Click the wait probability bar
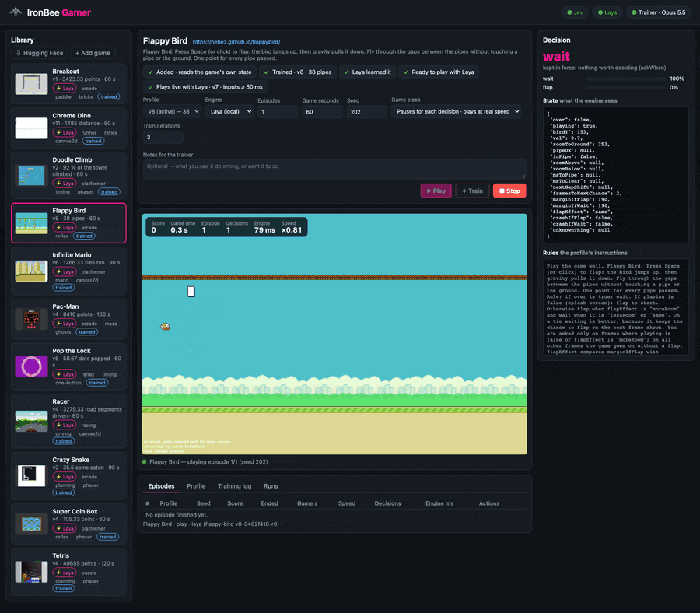Screen dimensions: 700x613 coord(625,79)
